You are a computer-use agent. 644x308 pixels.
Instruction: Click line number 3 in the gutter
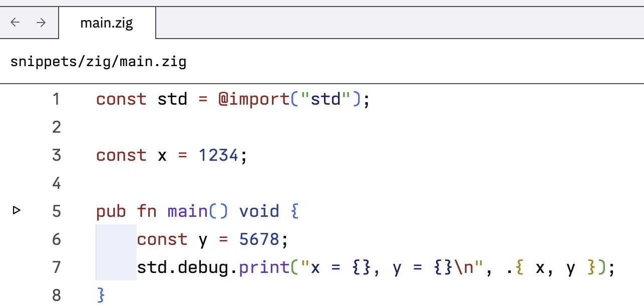tap(56, 155)
